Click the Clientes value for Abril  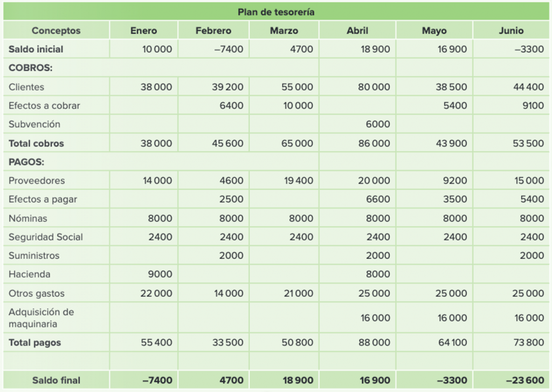click(x=374, y=87)
